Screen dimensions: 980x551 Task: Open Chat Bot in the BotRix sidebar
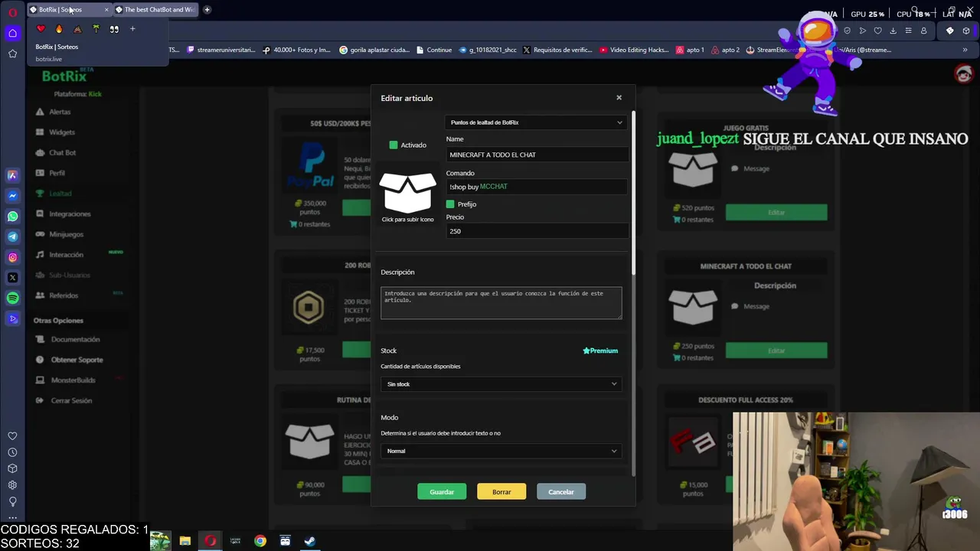[x=63, y=153]
